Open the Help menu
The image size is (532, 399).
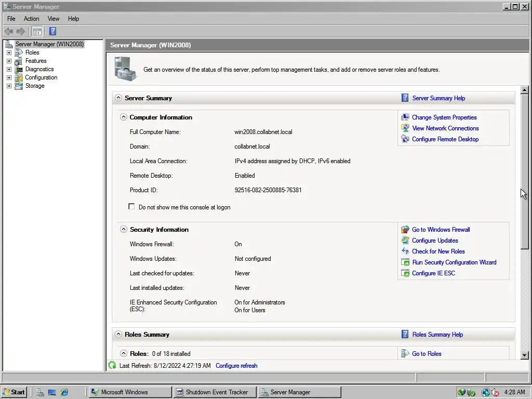pyautogui.click(x=73, y=19)
